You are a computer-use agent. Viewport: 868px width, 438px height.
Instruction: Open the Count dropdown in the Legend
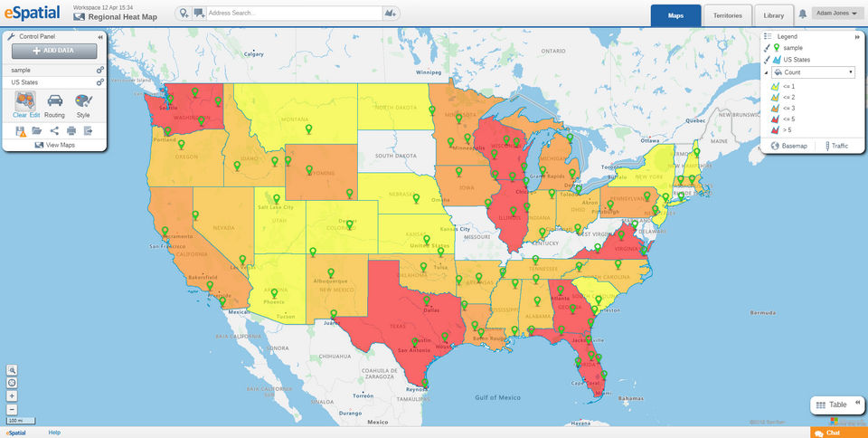(x=813, y=72)
